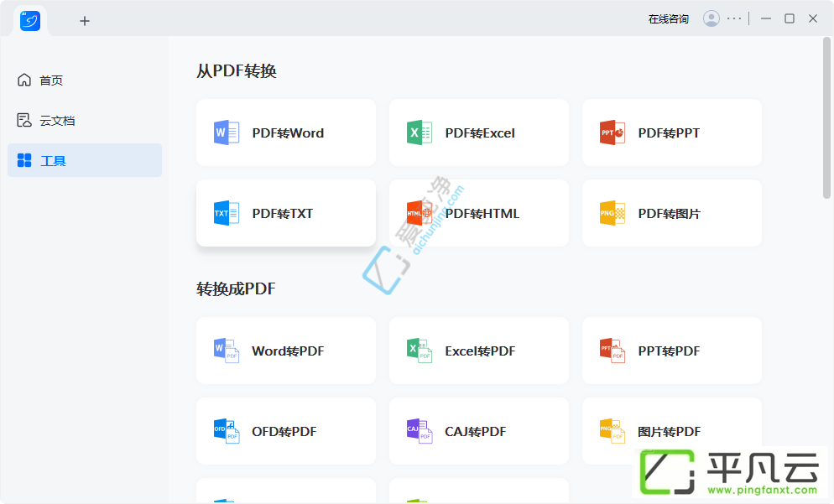The height and width of the screenshot is (504, 834).
Task: Click the PDF转TXT label
Action: tap(283, 213)
